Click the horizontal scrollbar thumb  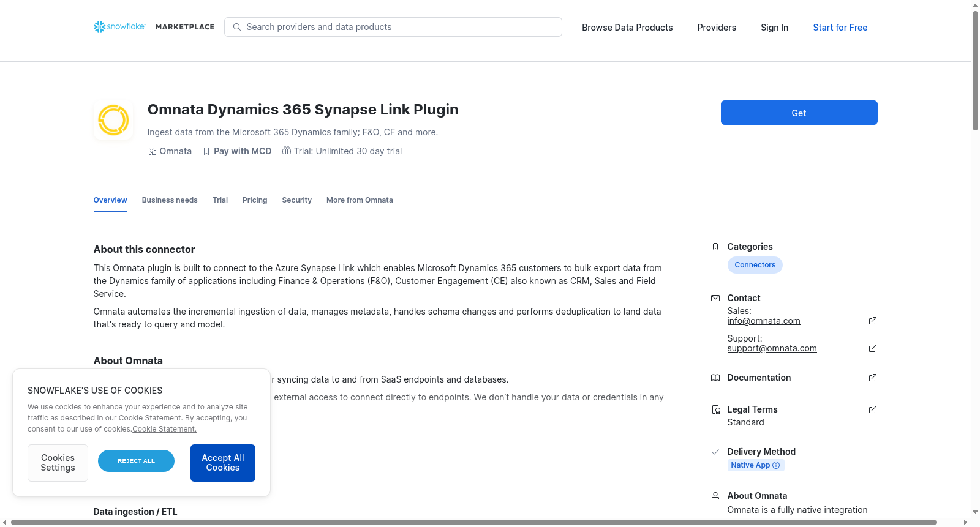point(473,522)
